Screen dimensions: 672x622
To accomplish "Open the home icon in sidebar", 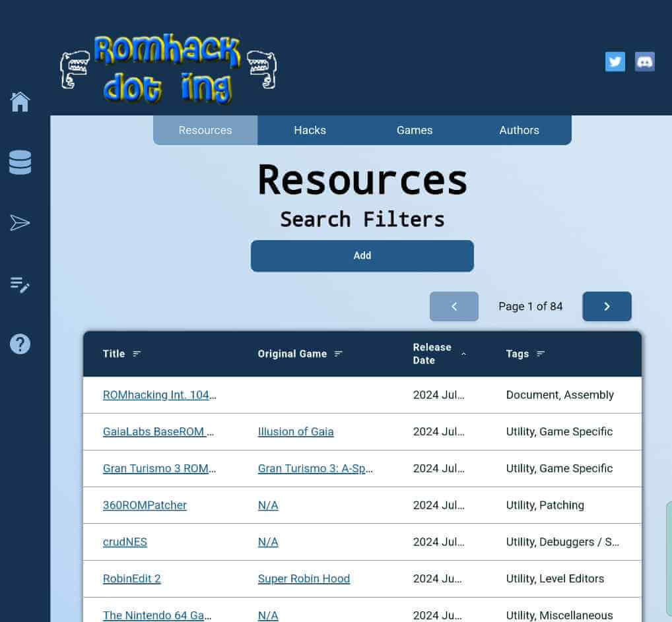I will [x=20, y=102].
